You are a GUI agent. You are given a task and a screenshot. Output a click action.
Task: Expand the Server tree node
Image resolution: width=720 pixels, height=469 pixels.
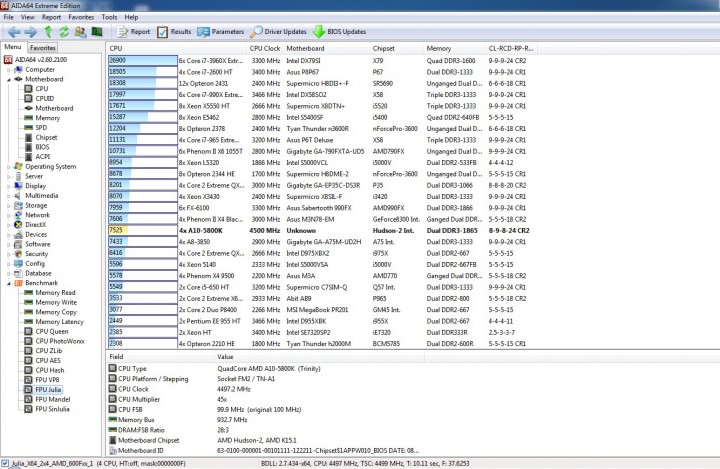coord(8,176)
